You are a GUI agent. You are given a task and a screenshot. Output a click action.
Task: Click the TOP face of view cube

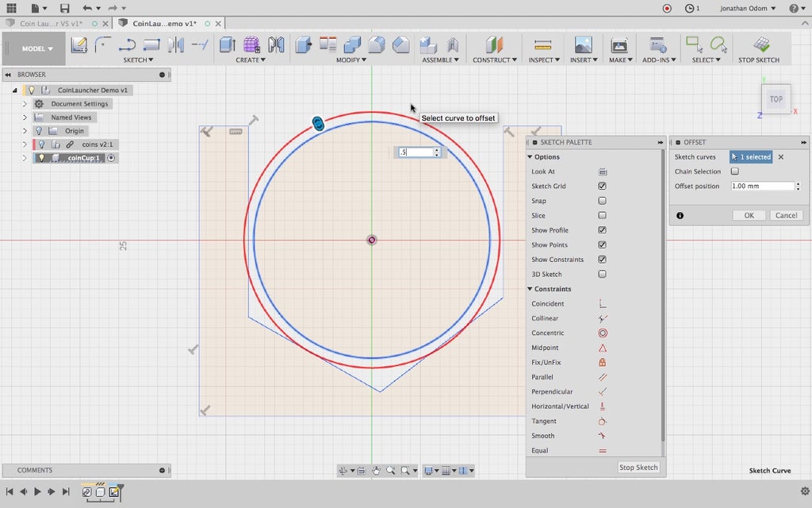(776, 99)
